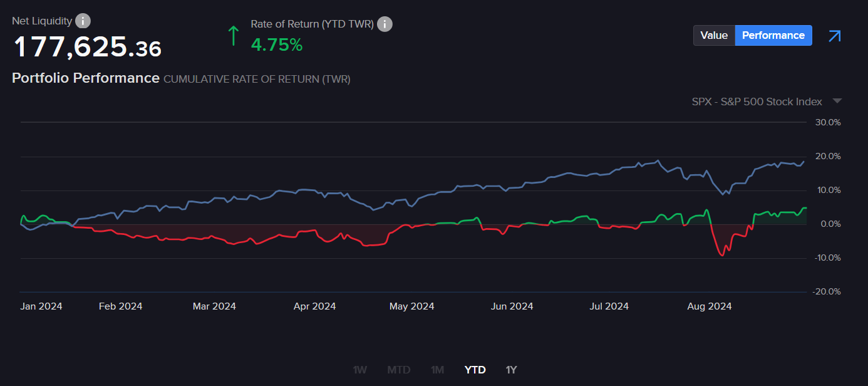Viewport: 868px width, 386px height.
Task: Click the 4.75% rate of return figure
Action: click(276, 45)
